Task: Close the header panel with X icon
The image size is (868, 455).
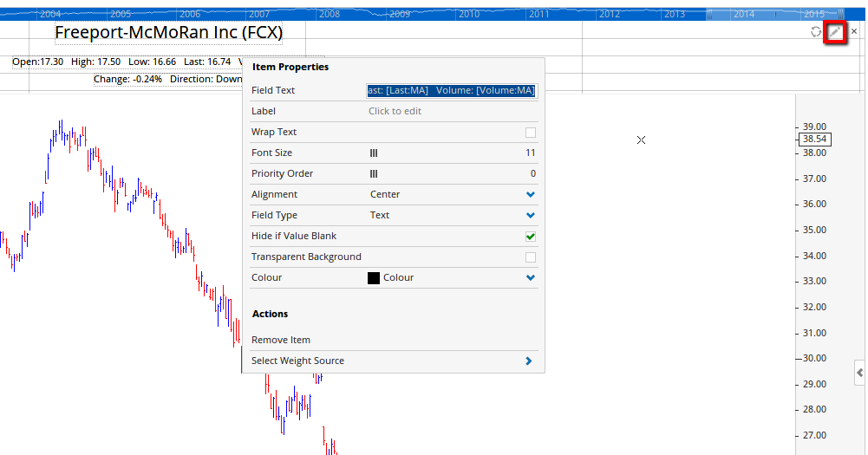Action: click(854, 31)
